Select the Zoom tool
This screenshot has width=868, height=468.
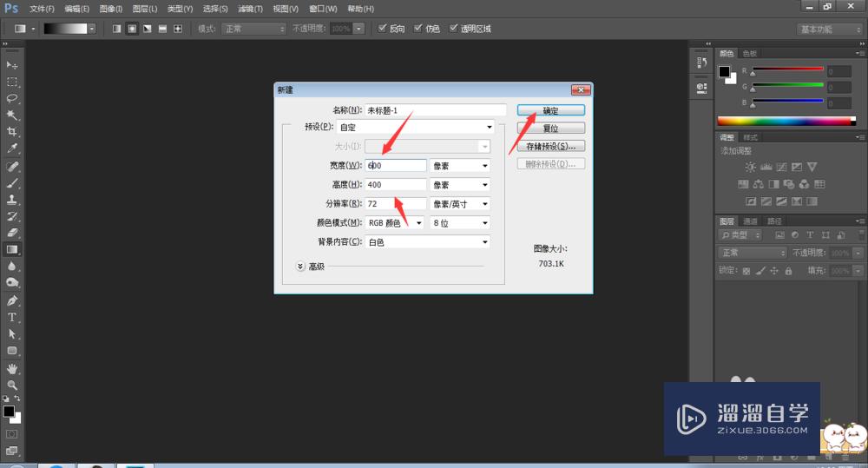(x=11, y=386)
